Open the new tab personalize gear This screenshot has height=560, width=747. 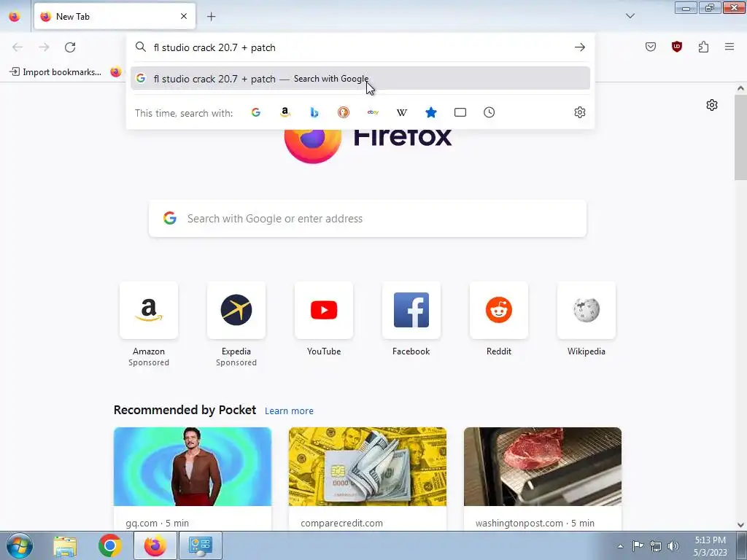pos(712,105)
